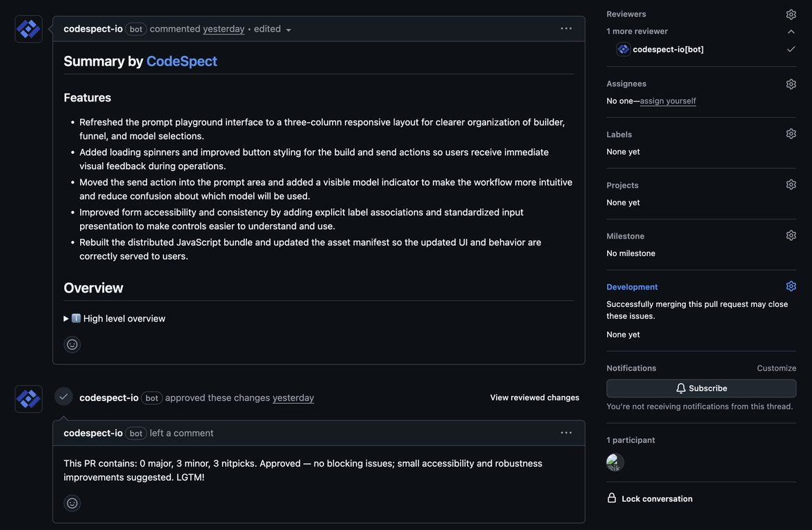The width and height of the screenshot is (812, 530).
Task: Add emoji reaction to summary comment
Action: (72, 344)
